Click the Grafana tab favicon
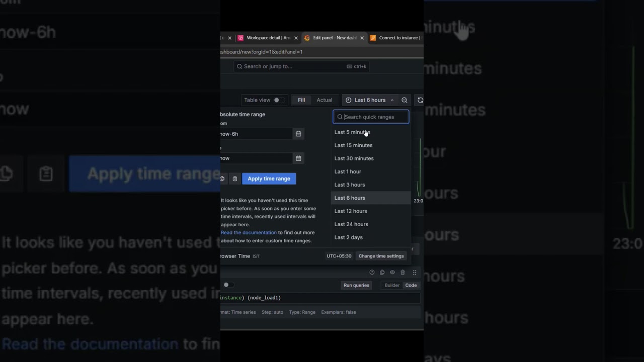The width and height of the screenshot is (644, 362). (x=307, y=38)
